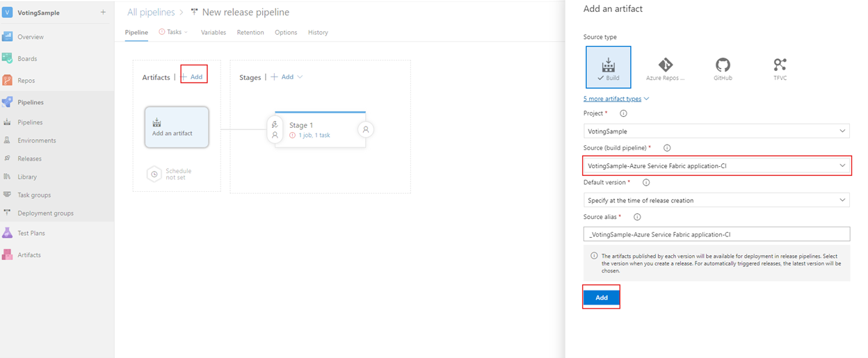Open the Source build pipeline dropdown
The image size is (868, 358).
[716, 165]
